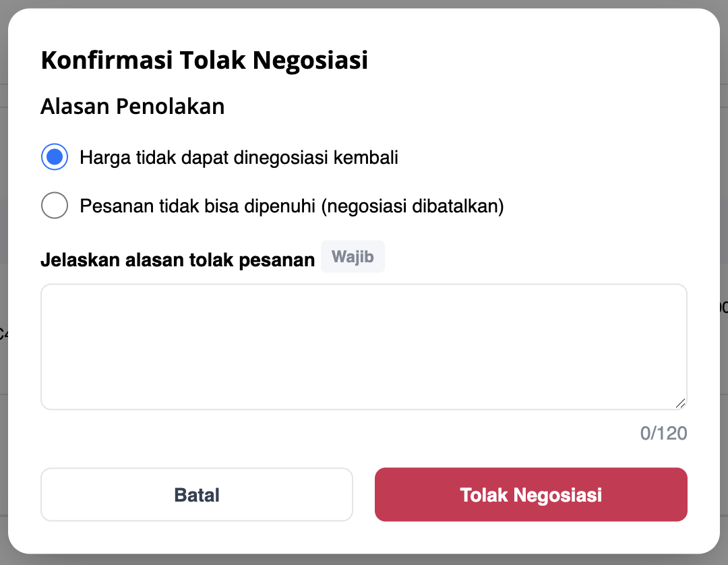Focus the rejection reason text area
Screen dimensions: 728x565
pos(364,347)
